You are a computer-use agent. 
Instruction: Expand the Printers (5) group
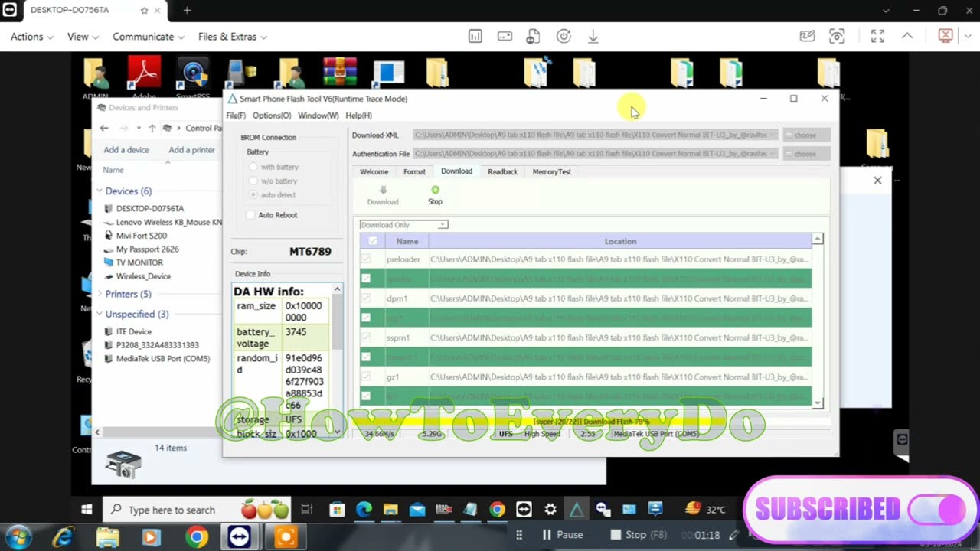100,294
